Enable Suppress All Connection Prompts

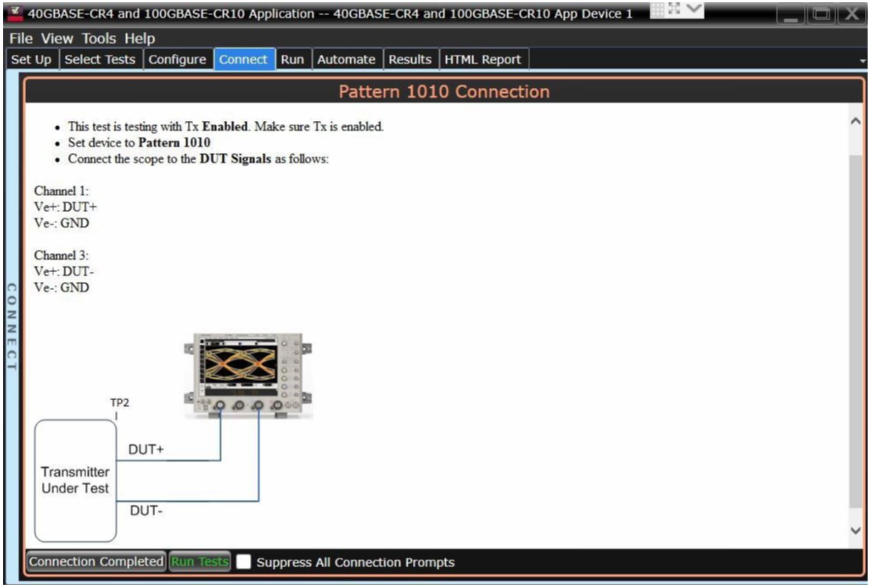[245, 562]
